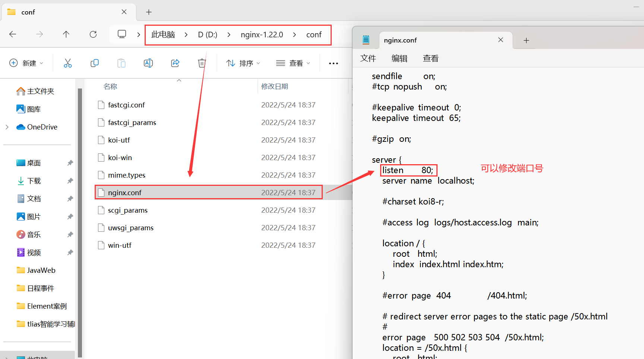Go up one folder level arrow
Screen dimensions: 644x359
point(66,34)
